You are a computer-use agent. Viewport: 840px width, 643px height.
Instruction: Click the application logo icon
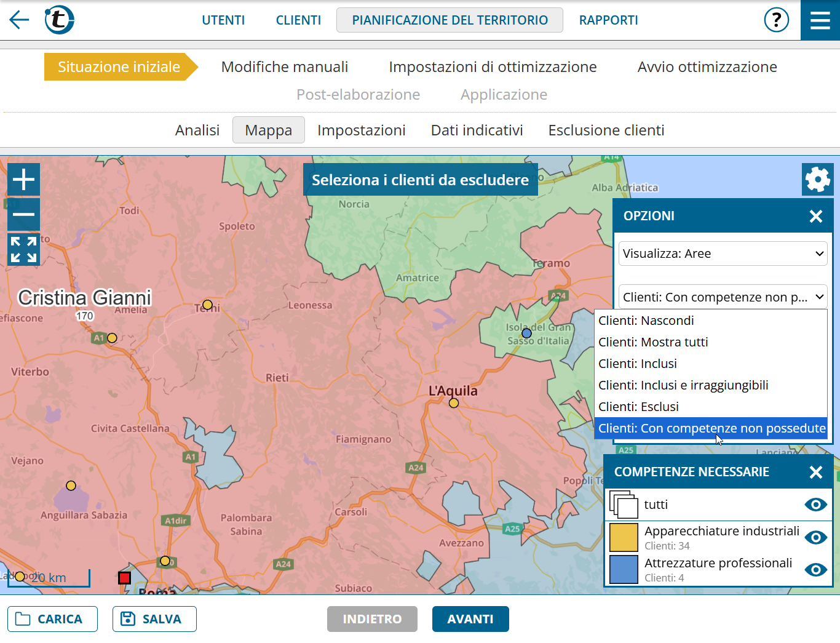point(59,20)
